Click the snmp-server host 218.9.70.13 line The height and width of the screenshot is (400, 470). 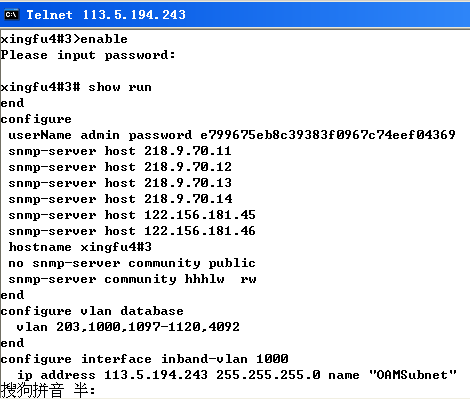(x=120, y=183)
